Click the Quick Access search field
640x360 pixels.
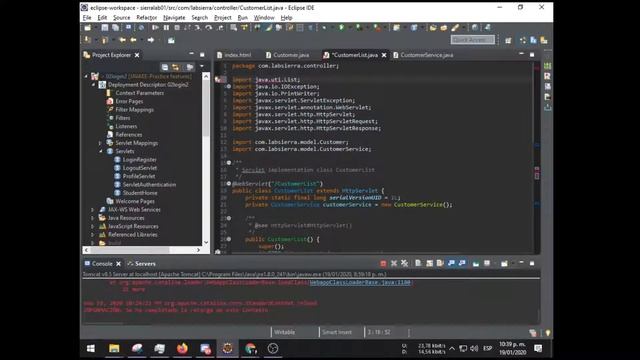coord(473,40)
